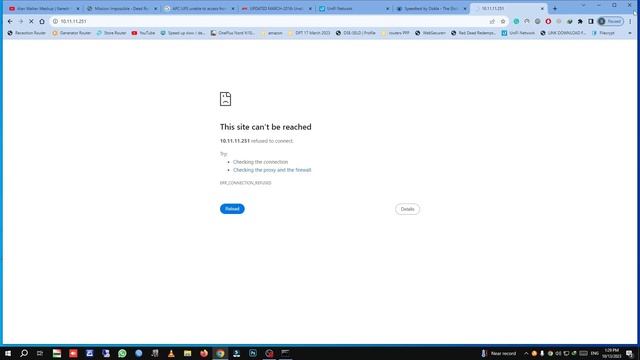This screenshot has height=360, width=640.
Task: Expand the tab search chevron
Action: [583, 5]
